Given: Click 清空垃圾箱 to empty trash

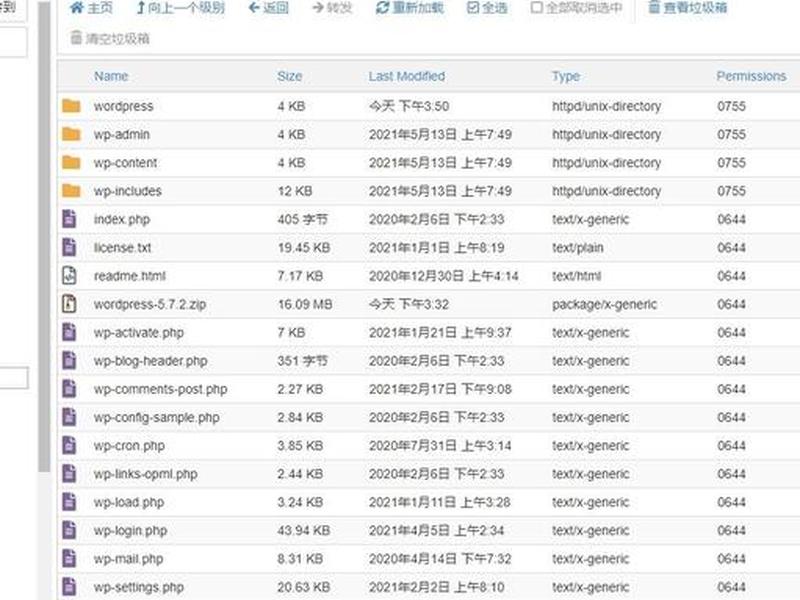Looking at the screenshot, I should (x=110, y=38).
